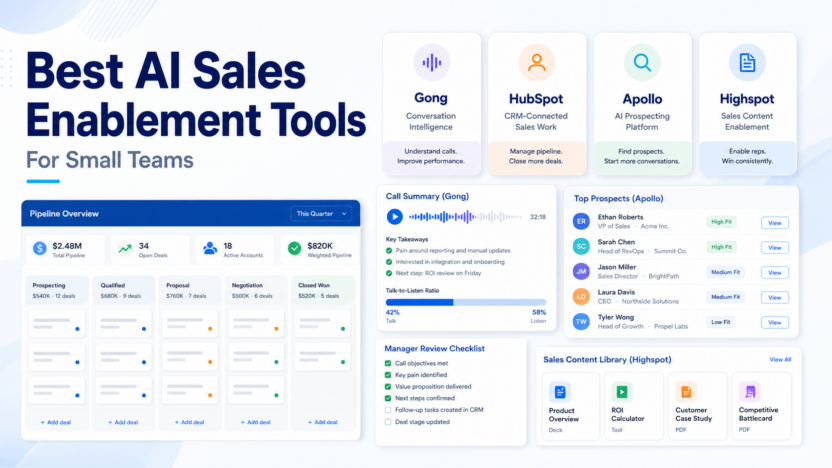Open the This Quarter dropdown

click(321, 214)
